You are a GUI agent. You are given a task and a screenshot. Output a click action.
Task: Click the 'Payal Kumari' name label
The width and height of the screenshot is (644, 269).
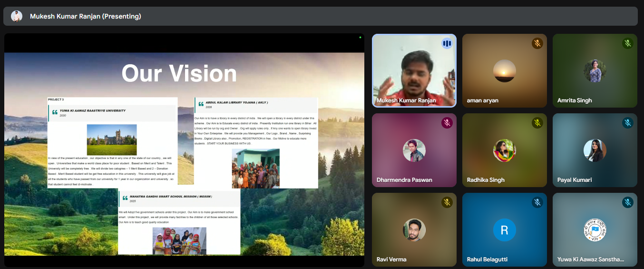575,180
